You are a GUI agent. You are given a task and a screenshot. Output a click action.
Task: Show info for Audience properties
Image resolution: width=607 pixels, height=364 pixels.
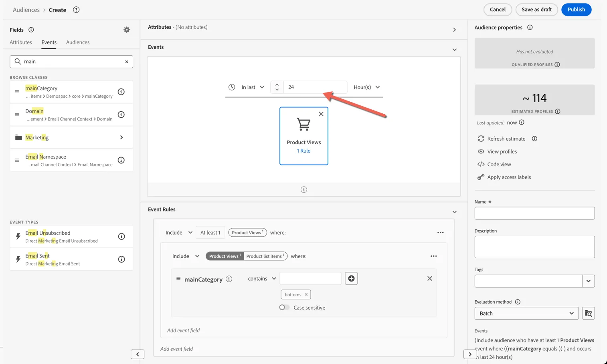click(x=530, y=27)
